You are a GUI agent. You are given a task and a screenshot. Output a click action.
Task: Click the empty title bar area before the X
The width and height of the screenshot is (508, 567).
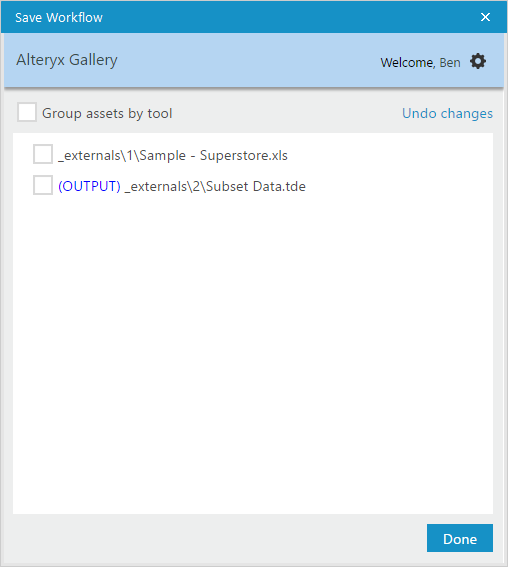point(289,17)
